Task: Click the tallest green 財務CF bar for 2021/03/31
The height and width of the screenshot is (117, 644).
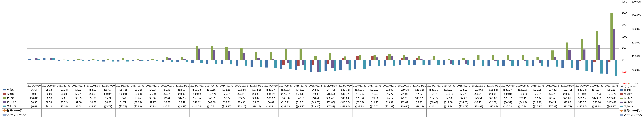Action: (x=611, y=36)
